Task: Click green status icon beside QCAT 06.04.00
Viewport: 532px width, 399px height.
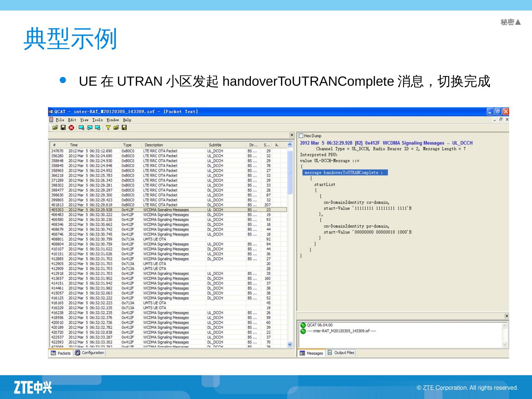Action: pos(303,325)
